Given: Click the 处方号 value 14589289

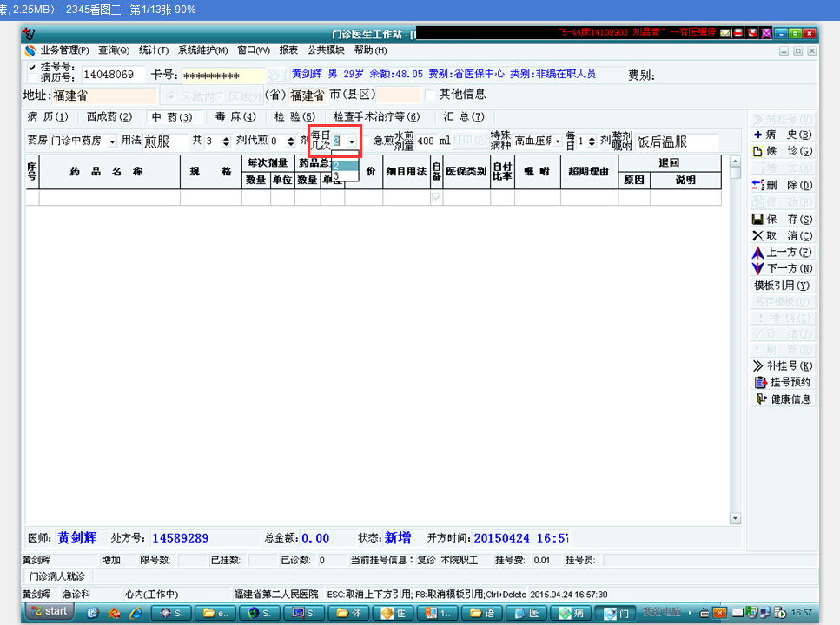Looking at the screenshot, I should tap(181, 538).
